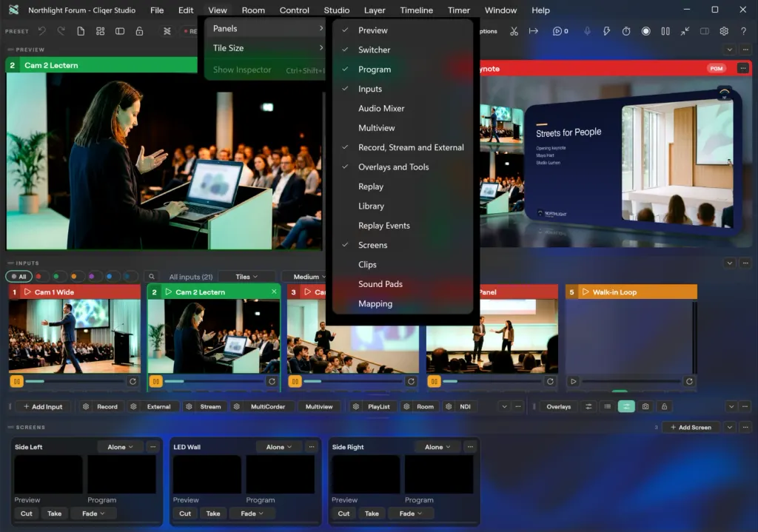This screenshot has width=758, height=532.
Task: Click the scissors cut icon
Action: point(514,31)
